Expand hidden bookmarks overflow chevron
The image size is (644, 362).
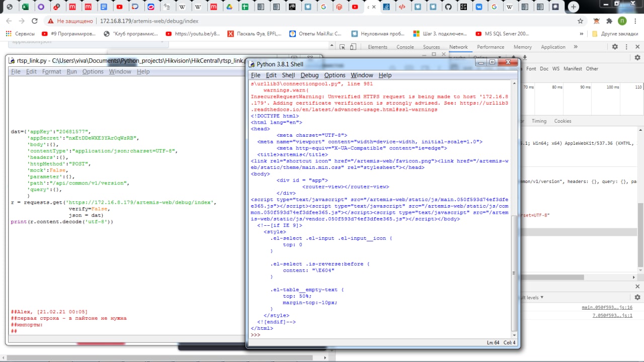582,34
